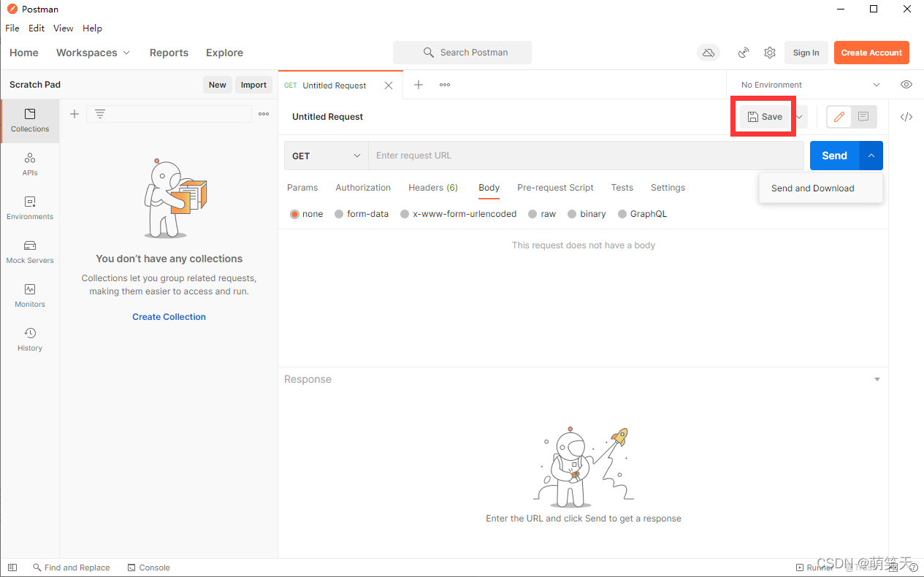Click the plus icon to create a collection

coord(74,114)
